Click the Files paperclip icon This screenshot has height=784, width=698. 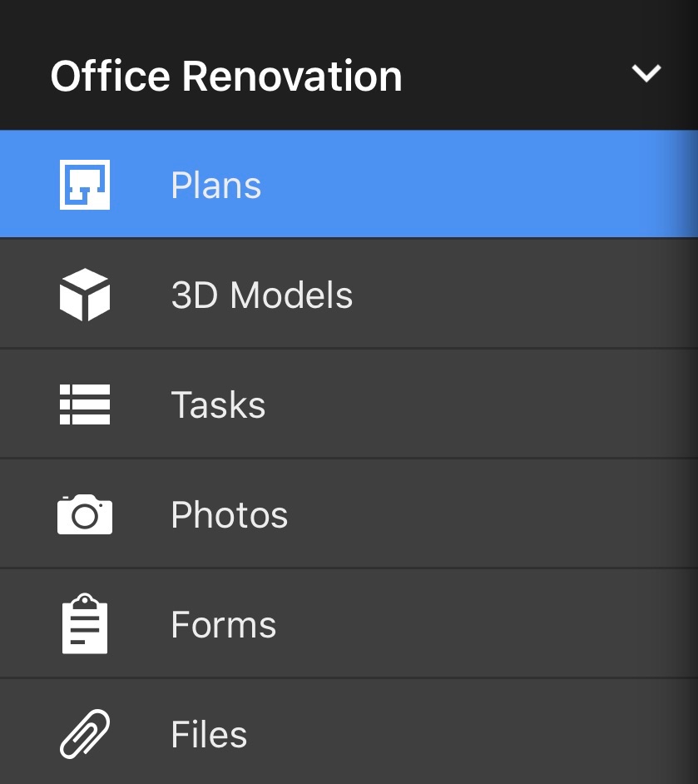[x=85, y=734]
